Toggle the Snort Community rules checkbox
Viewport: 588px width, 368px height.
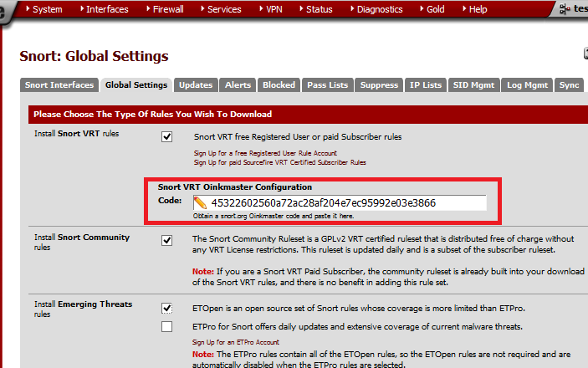(x=166, y=240)
